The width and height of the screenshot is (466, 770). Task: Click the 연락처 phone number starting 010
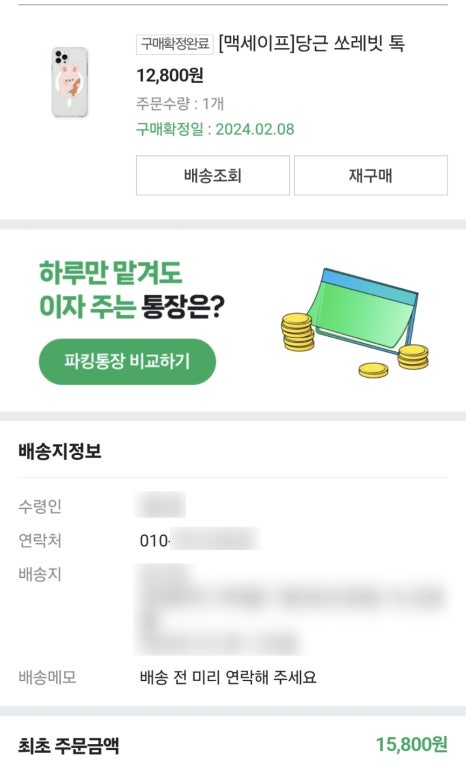(198, 540)
